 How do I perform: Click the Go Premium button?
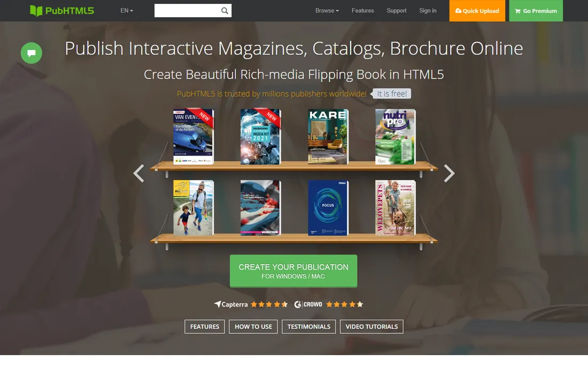536,11
